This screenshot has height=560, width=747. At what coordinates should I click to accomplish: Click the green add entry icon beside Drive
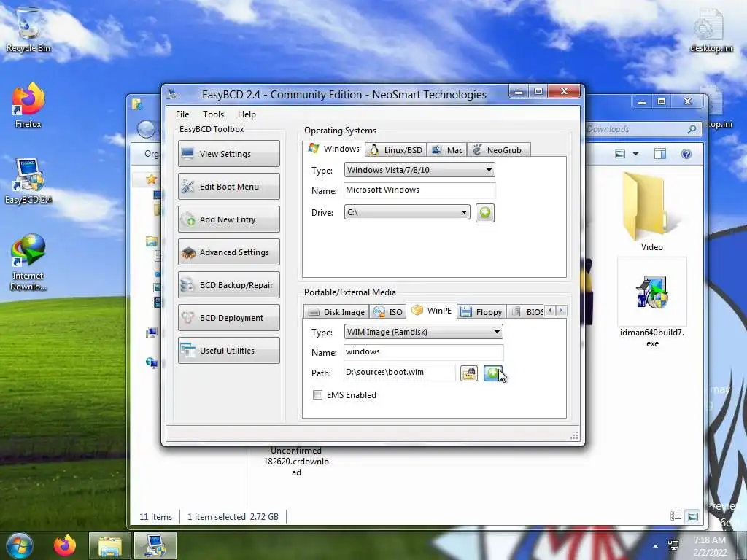(485, 212)
